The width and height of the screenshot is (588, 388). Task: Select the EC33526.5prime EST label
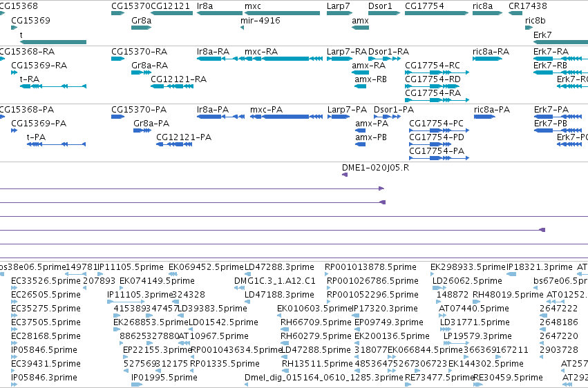click(x=46, y=281)
